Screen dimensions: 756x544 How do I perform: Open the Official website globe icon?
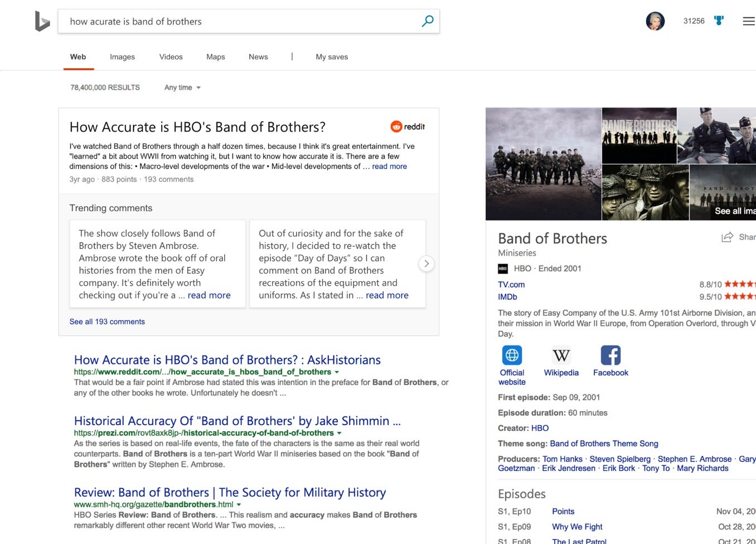coord(512,355)
